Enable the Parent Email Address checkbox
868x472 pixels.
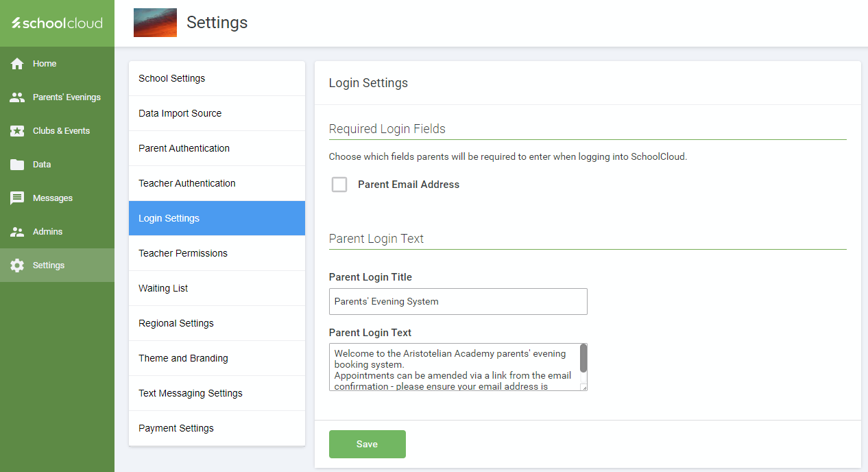[x=339, y=185]
